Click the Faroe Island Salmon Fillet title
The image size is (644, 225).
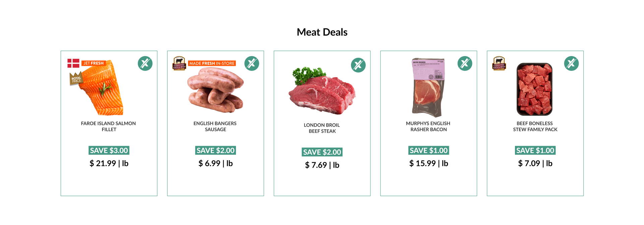coord(109,127)
